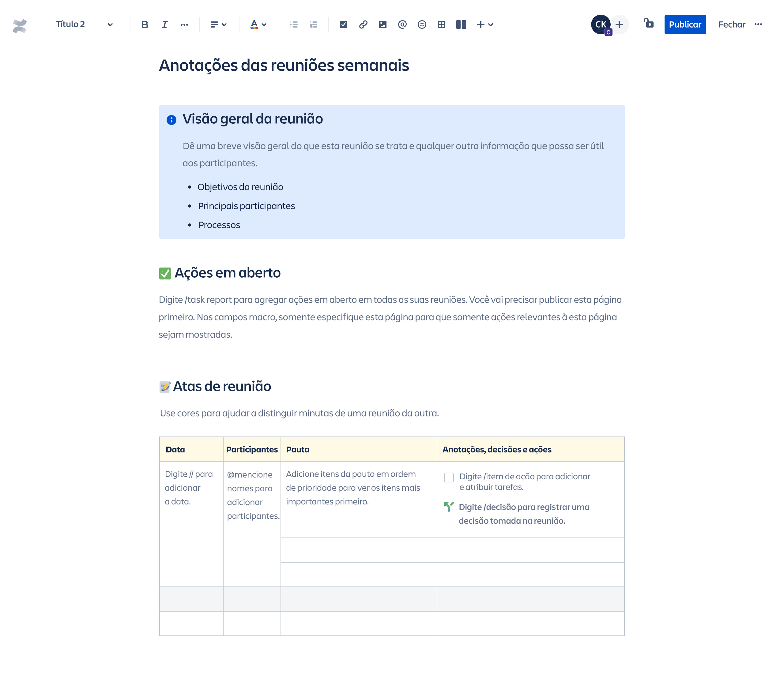
Task: Expand the insert plus dropdown
Action: coord(484,24)
